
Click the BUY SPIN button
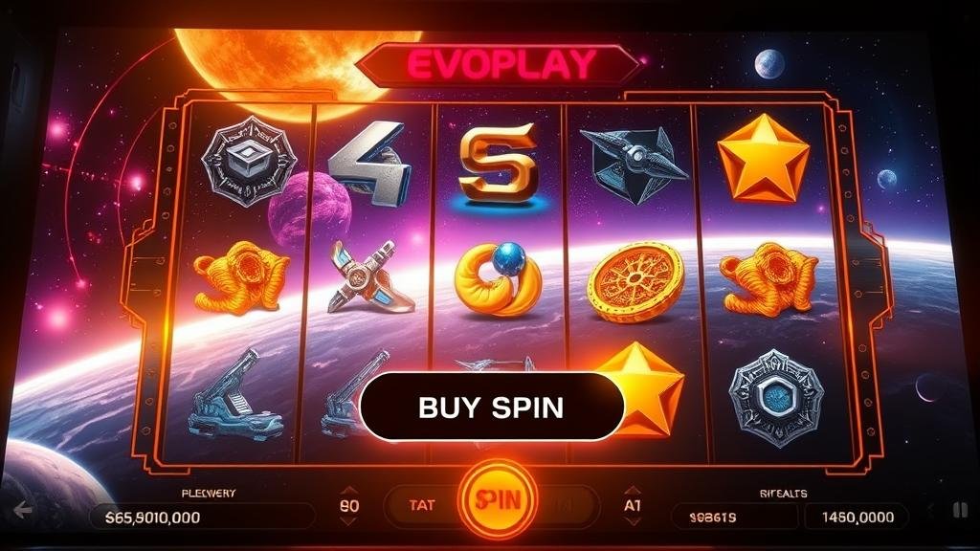coord(492,407)
